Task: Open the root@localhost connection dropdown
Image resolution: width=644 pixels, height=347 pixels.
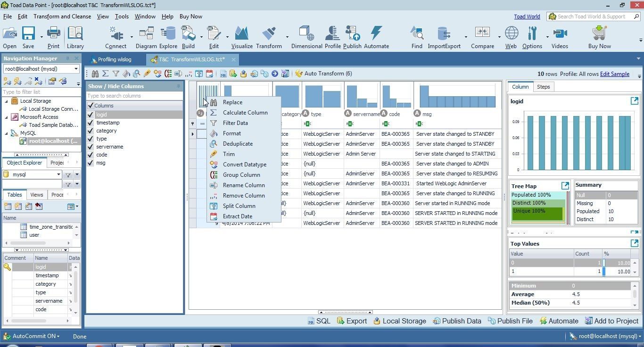Action: click(75, 69)
